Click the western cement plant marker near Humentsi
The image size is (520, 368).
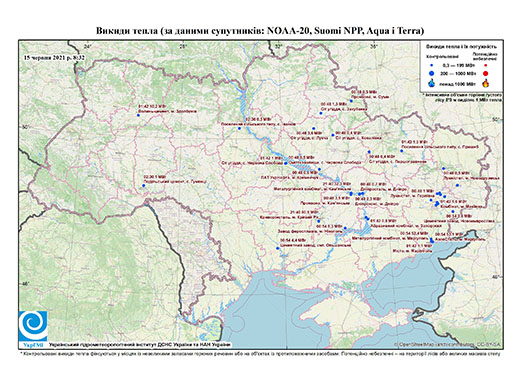click(x=144, y=185)
